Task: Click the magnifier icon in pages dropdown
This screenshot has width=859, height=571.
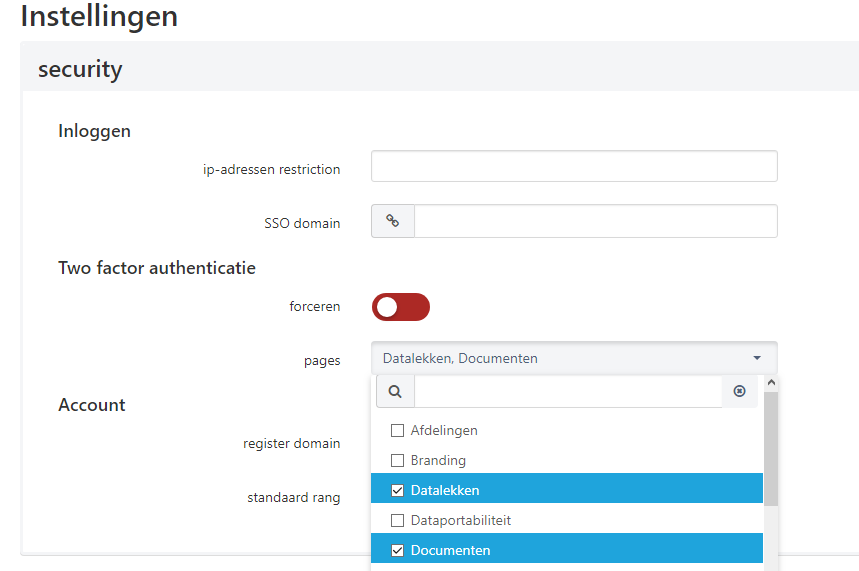Action: coord(395,392)
